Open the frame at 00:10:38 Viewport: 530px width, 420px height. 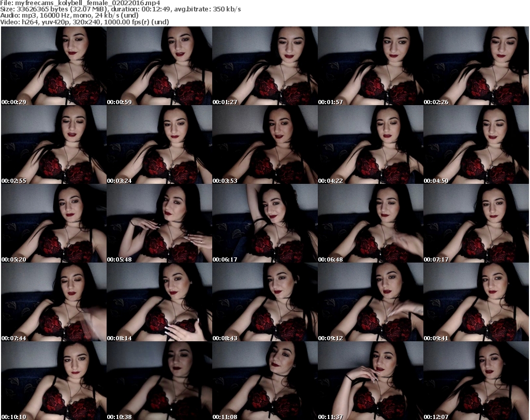159,381
